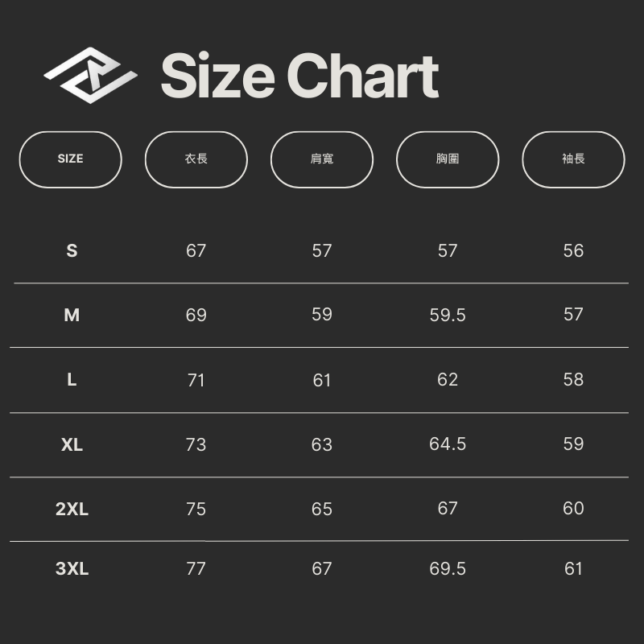
Task: Select the 69.5 chest value for 3XL
Action: [x=448, y=568]
